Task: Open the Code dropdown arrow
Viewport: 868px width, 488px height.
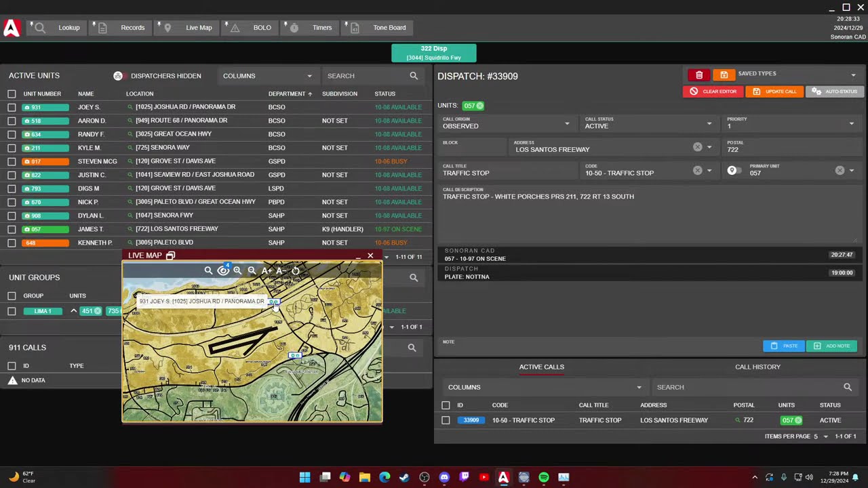Action: [x=709, y=171]
